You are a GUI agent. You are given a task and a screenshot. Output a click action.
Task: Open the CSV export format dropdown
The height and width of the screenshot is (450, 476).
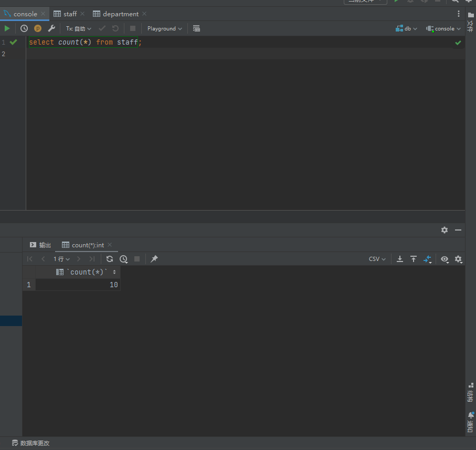377,259
